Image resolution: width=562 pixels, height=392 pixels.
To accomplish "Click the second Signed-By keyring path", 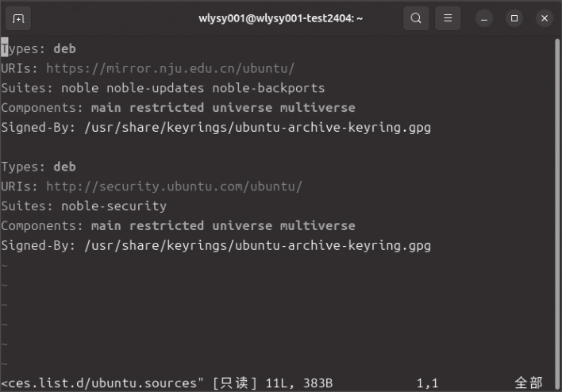I will (256, 246).
